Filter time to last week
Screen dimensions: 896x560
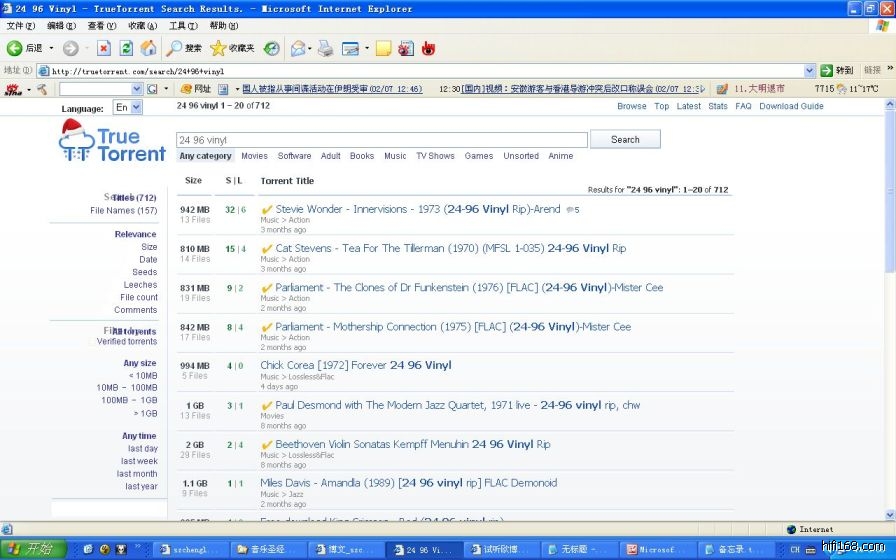[x=139, y=461]
